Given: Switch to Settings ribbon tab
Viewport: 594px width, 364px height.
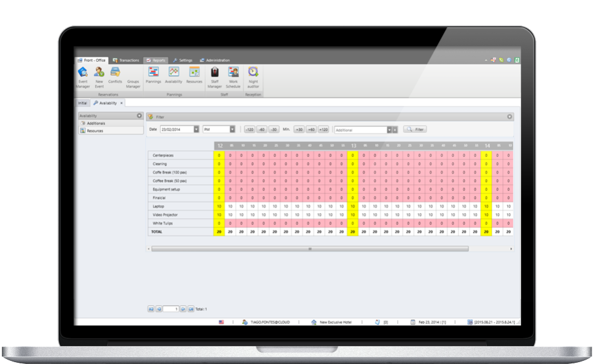Looking at the screenshot, I should (x=183, y=60).
